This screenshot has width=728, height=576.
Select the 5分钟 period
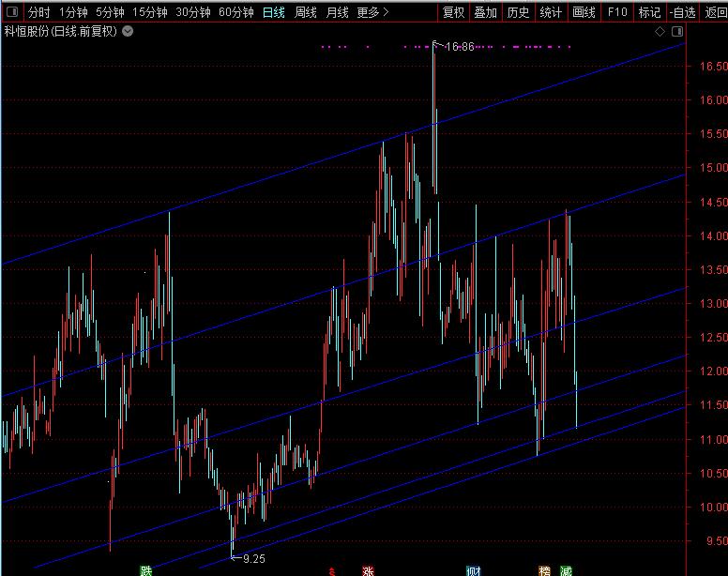coord(110,12)
